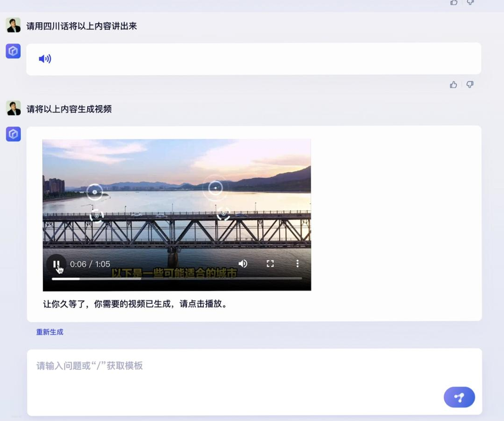Click the user avatar beside 请将以上内容生成视频
The image size is (504, 421).
coord(13,108)
